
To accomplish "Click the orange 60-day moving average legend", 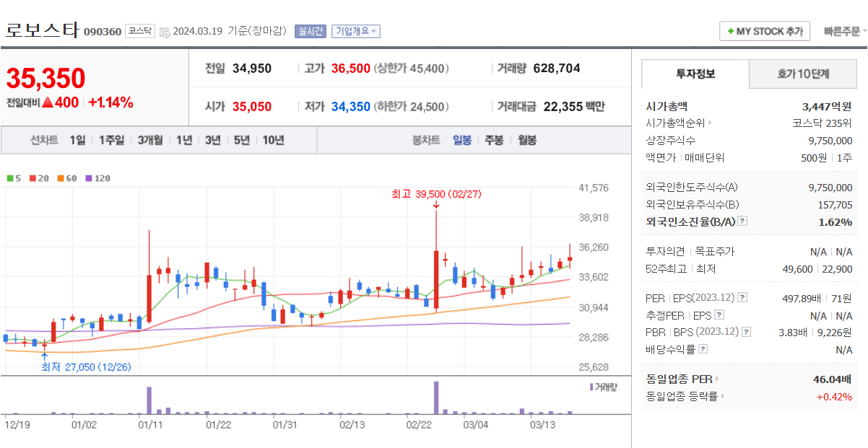I will 67,177.
